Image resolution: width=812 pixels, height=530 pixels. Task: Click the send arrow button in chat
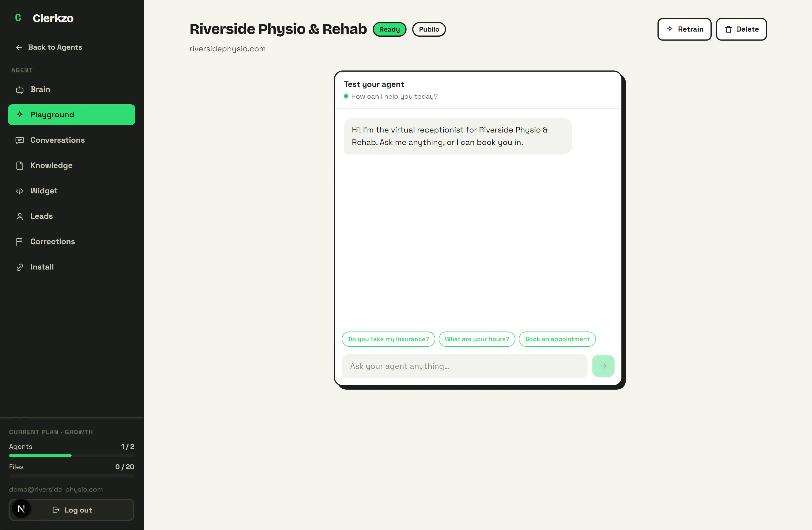(x=603, y=366)
